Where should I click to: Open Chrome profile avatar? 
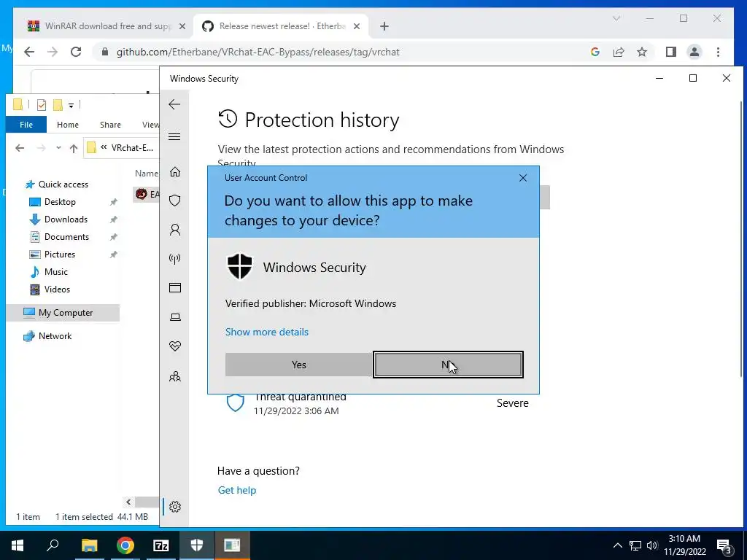tap(694, 52)
